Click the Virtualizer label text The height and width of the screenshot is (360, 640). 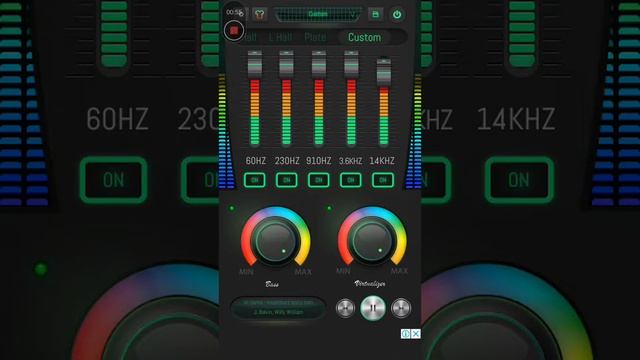(x=370, y=283)
